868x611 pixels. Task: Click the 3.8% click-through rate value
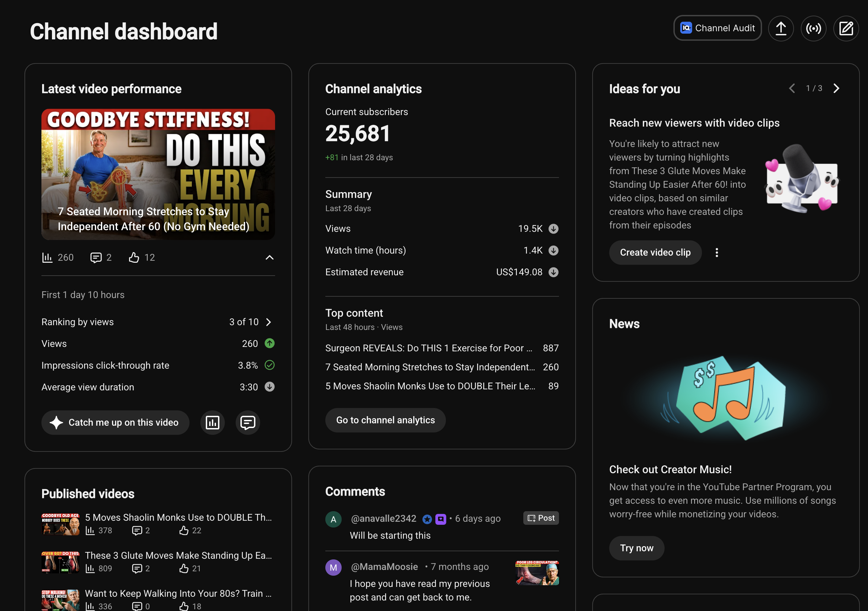(248, 365)
